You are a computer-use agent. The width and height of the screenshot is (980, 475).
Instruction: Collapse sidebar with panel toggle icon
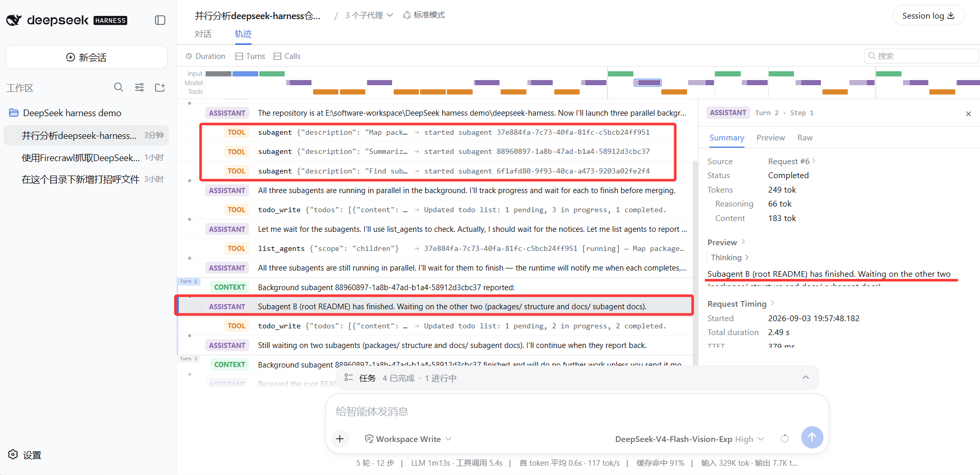pos(160,20)
